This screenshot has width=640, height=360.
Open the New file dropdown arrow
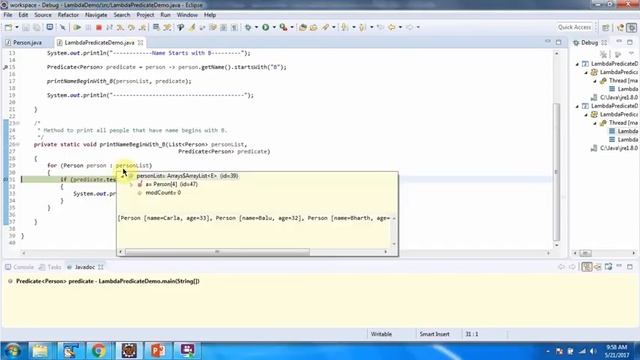[x=17, y=27]
